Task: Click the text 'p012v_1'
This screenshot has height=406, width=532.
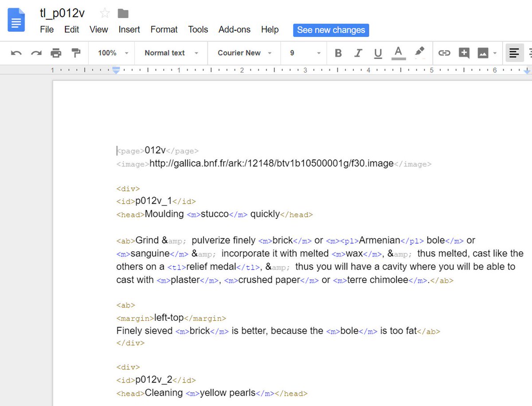Action: [154, 201]
